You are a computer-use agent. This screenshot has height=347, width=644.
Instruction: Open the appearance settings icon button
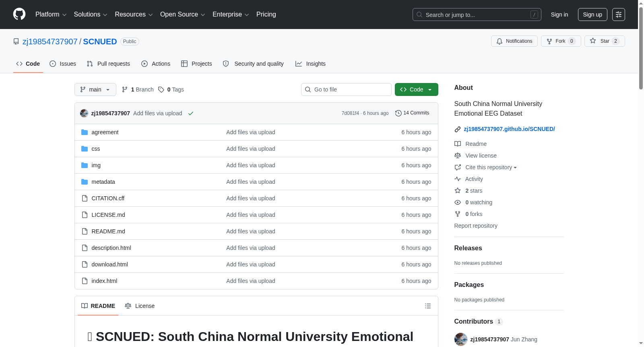click(619, 15)
